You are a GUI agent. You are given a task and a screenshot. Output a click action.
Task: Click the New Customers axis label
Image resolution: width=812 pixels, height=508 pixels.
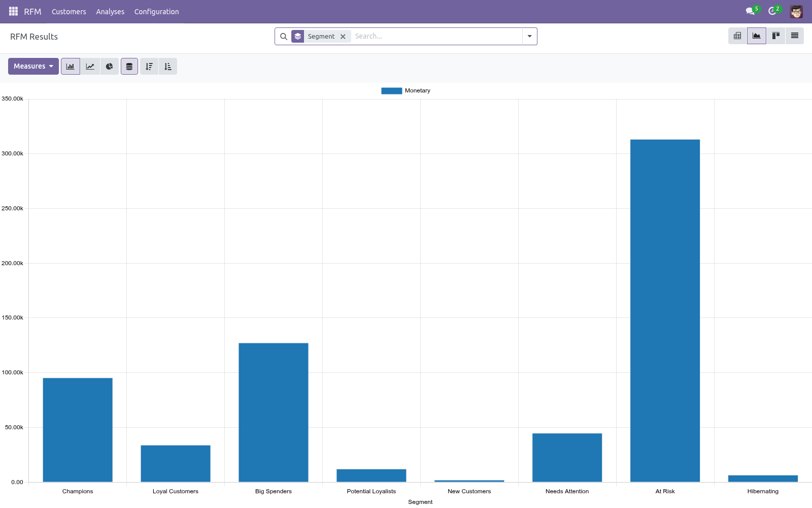pos(469,491)
